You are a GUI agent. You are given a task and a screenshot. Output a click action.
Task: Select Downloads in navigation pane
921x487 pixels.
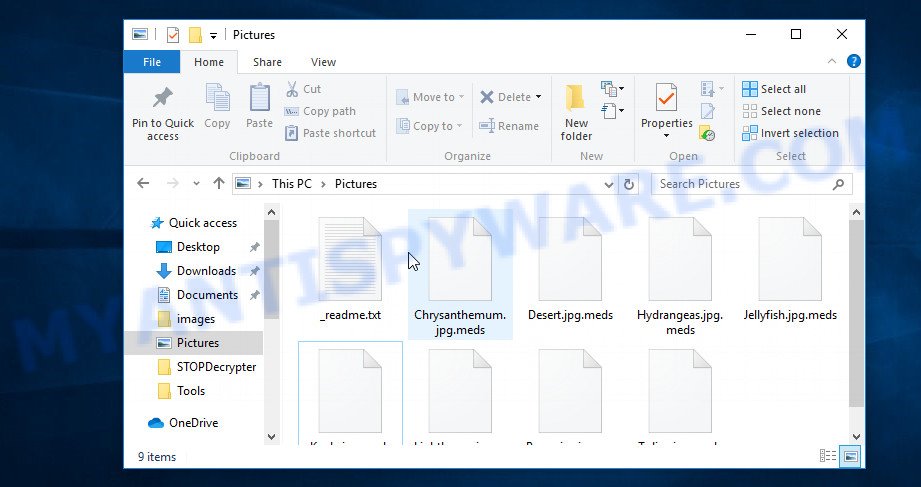[x=206, y=271]
